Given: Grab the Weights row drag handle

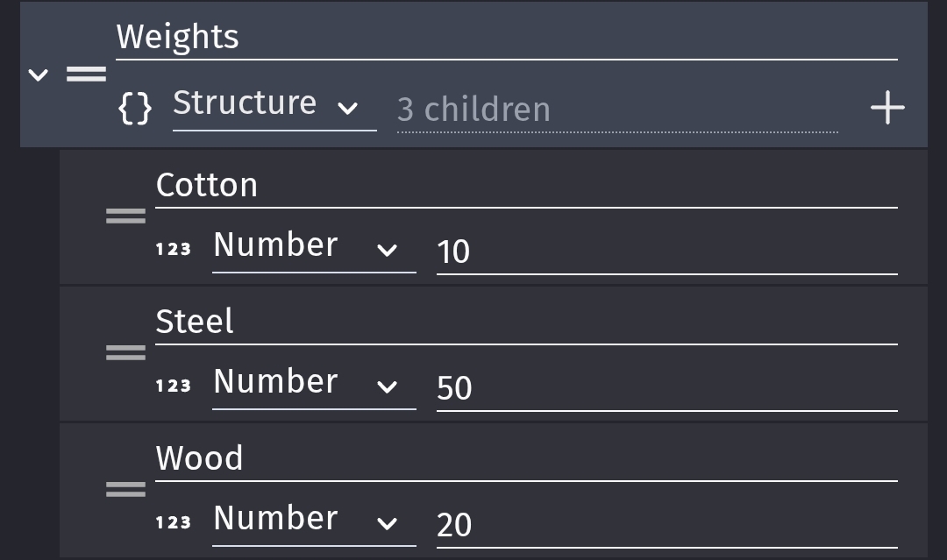Looking at the screenshot, I should 86,74.
